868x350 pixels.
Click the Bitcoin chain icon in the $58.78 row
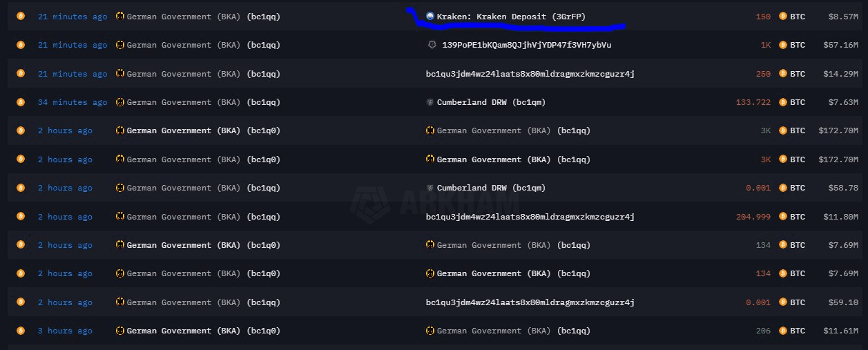(21, 188)
